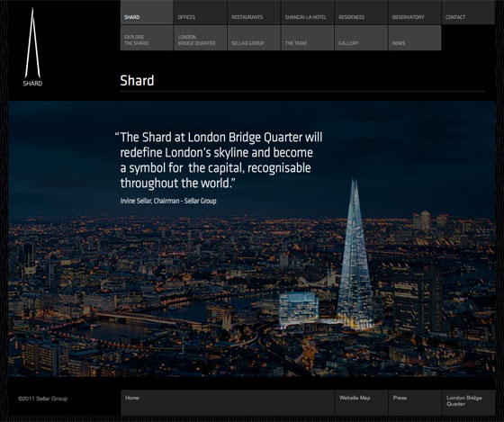Screen dimensions: 504x422
Task: Click the Shard page heading
Action: pos(137,80)
